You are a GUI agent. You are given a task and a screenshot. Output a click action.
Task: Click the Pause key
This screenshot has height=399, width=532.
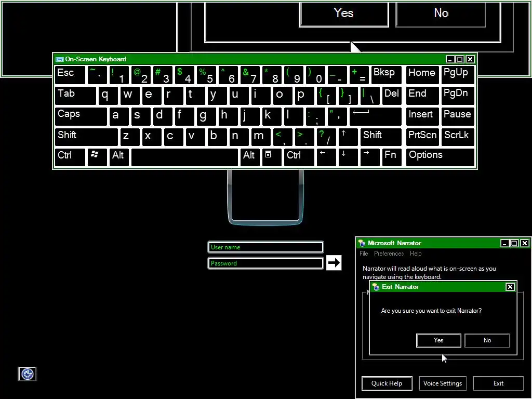pyautogui.click(x=458, y=116)
